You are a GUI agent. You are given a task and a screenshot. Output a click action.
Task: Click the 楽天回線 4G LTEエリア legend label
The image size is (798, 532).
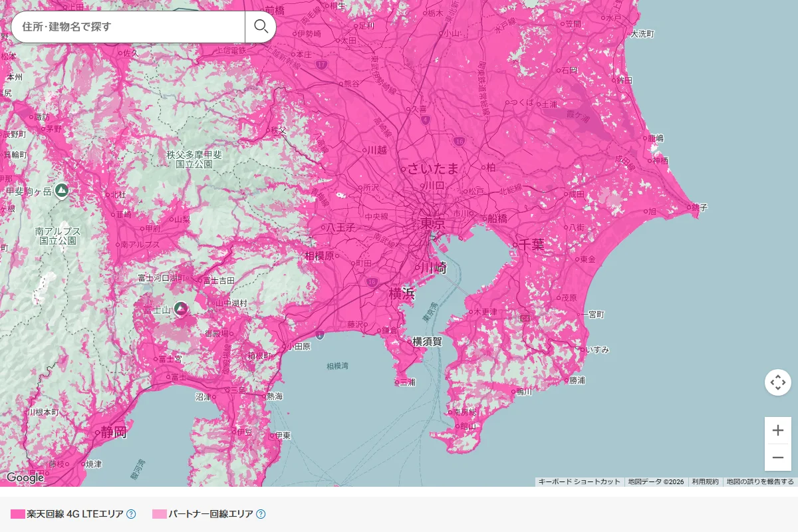(75, 514)
